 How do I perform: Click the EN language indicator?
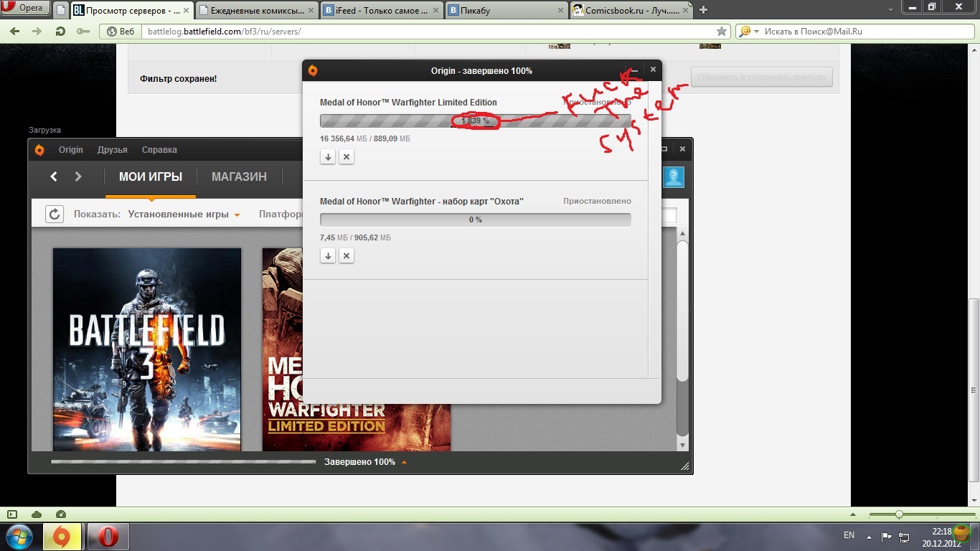[849, 535]
